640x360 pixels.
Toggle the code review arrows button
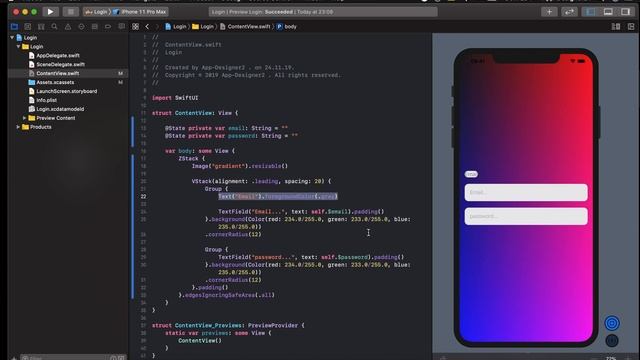tap(569, 12)
